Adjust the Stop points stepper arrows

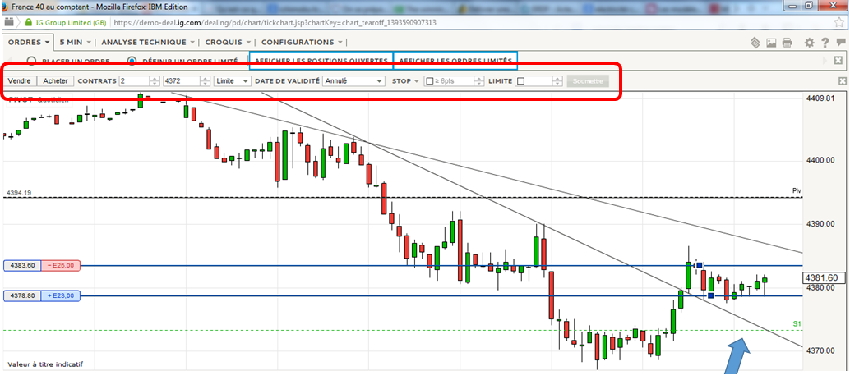click(479, 81)
